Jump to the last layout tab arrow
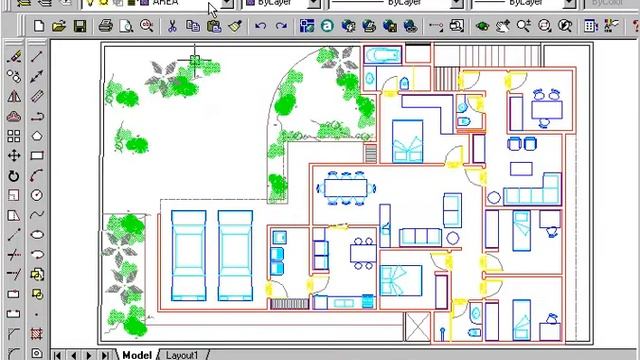This screenshot has width=640, height=360. (x=105, y=355)
